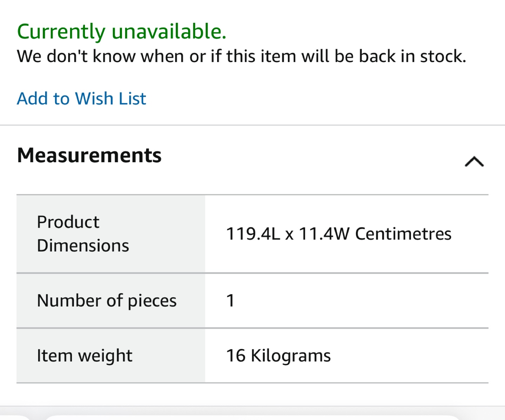Image resolution: width=505 pixels, height=420 pixels.
Task: Select the 11.4W width value
Action: coord(324,234)
